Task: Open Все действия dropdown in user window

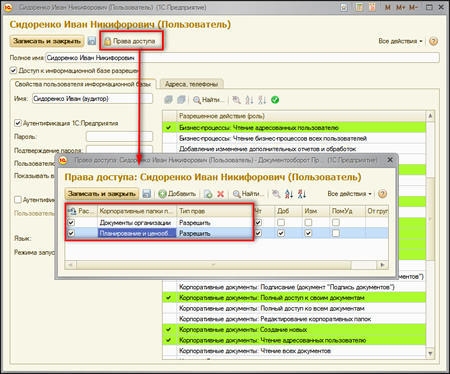Action: (400, 41)
